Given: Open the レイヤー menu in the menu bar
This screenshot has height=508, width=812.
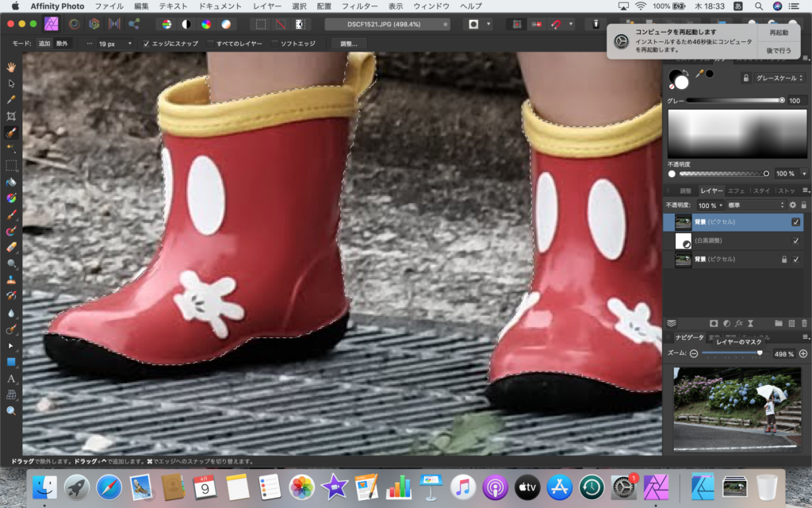Looking at the screenshot, I should point(266,6).
